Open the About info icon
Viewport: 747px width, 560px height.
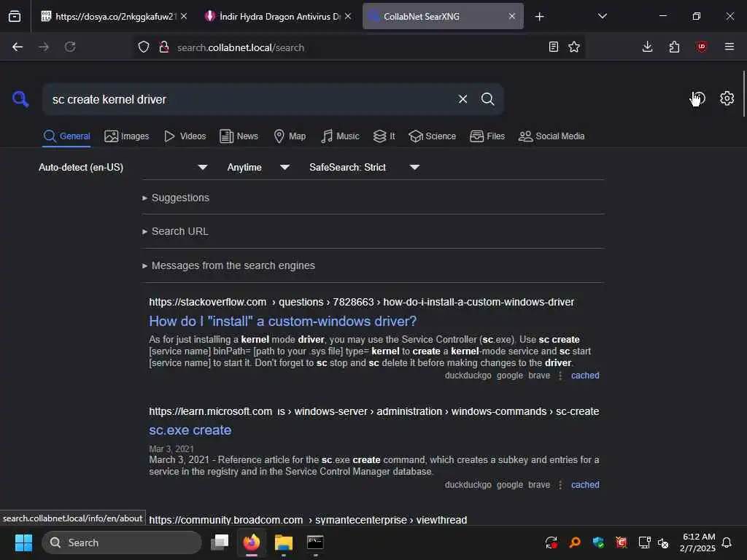coord(698,98)
